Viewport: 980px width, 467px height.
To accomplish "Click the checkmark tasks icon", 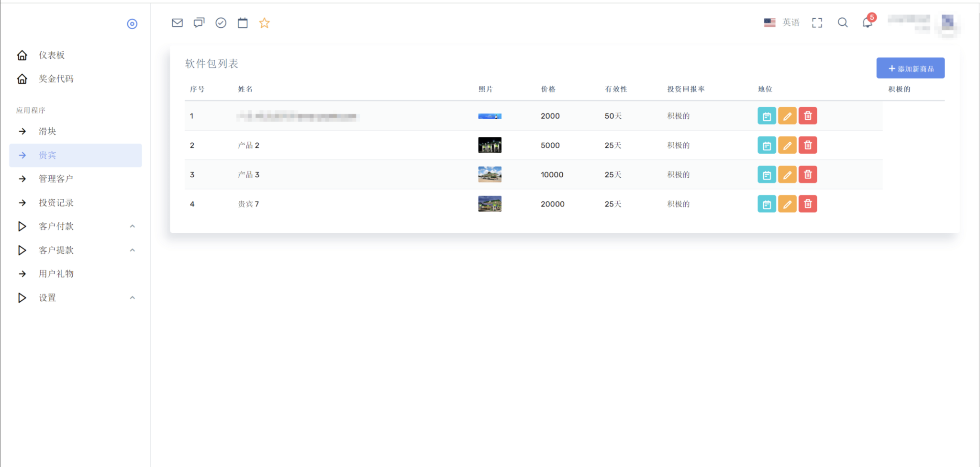I will tap(221, 23).
